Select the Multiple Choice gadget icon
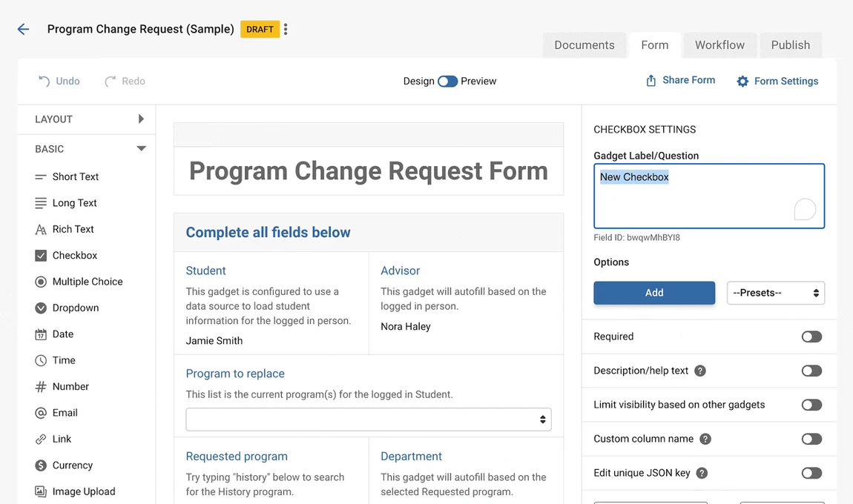 click(41, 282)
